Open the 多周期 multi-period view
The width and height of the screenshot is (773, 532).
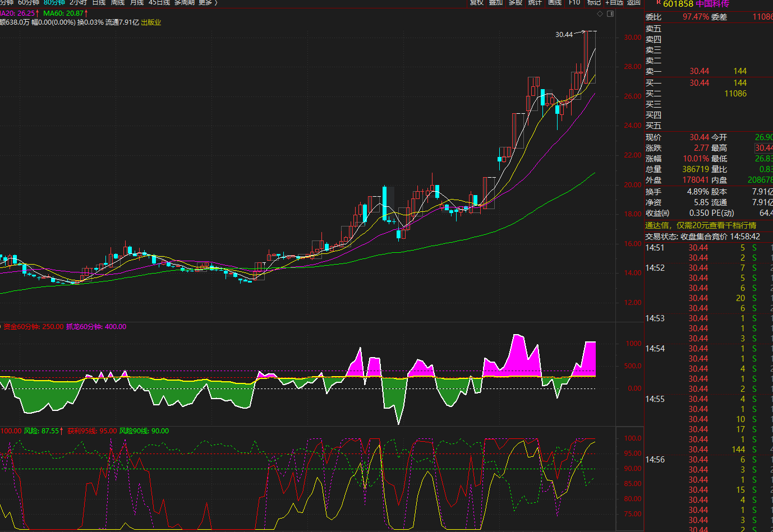click(x=185, y=3)
